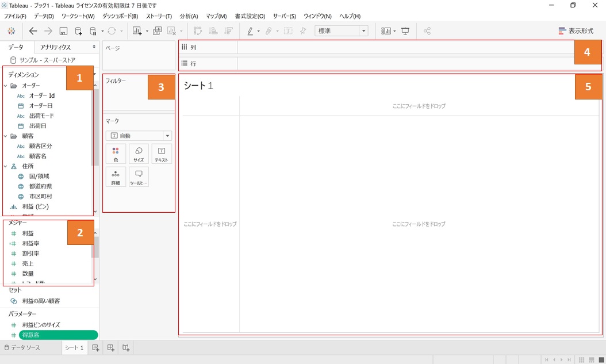Click new story icon in bottom tabs
The image size is (606, 364).
pyautogui.click(x=125, y=348)
